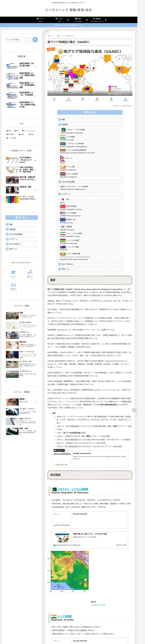Click the Japan flag in observers list
Image resolution: width=145 pixels, height=644 pixels.
click(x=63, y=199)
